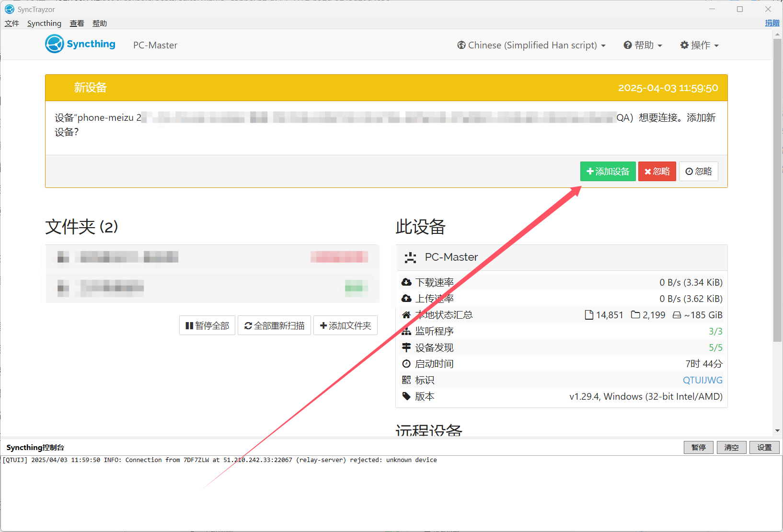Click the 清空 console button
Viewport: 783px width, 532px height.
[x=731, y=447]
